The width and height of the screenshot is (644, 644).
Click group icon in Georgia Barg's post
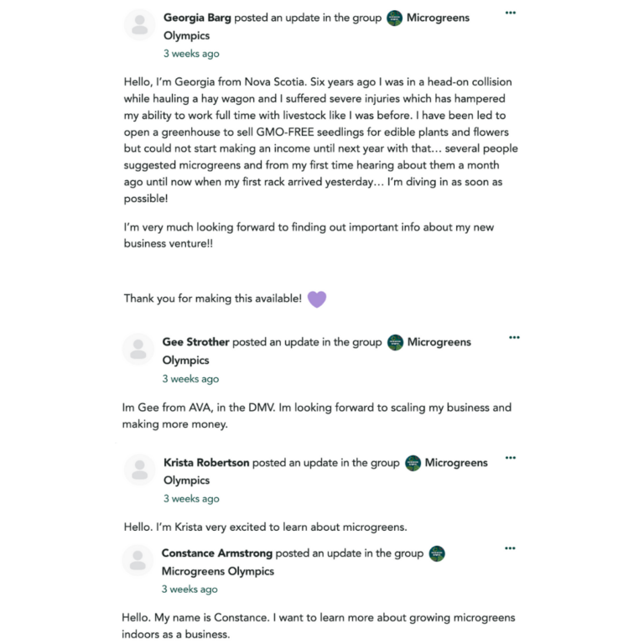click(x=395, y=18)
